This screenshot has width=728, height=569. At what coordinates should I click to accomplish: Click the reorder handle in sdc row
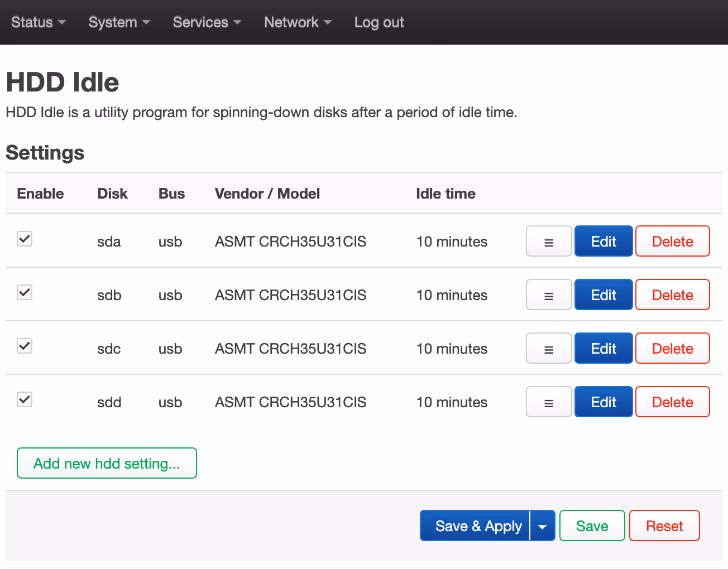point(548,349)
